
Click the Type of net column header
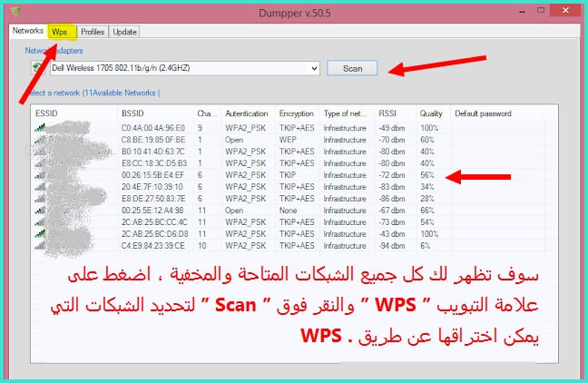click(348, 113)
